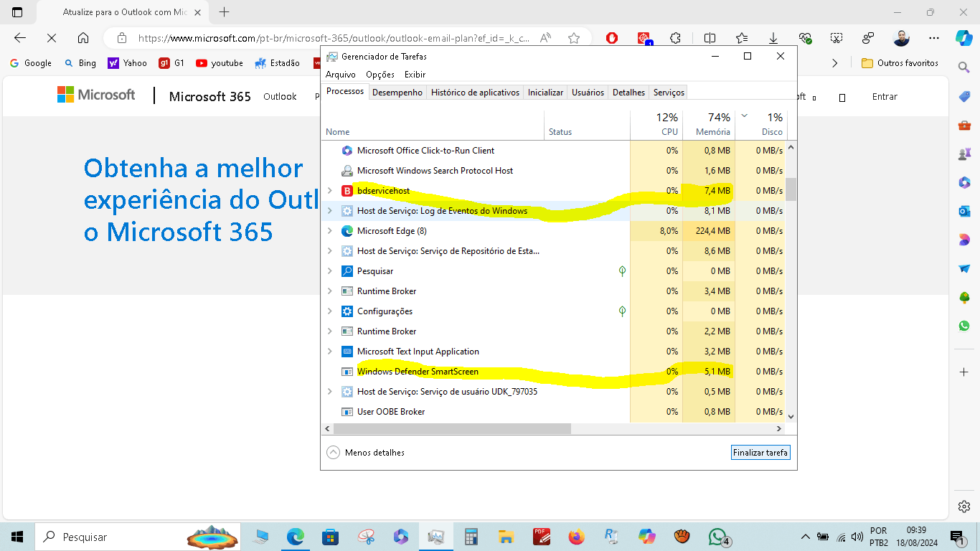Image resolution: width=980 pixels, height=551 pixels.
Task: Click the Finalizar tarefa button
Action: pyautogui.click(x=760, y=453)
